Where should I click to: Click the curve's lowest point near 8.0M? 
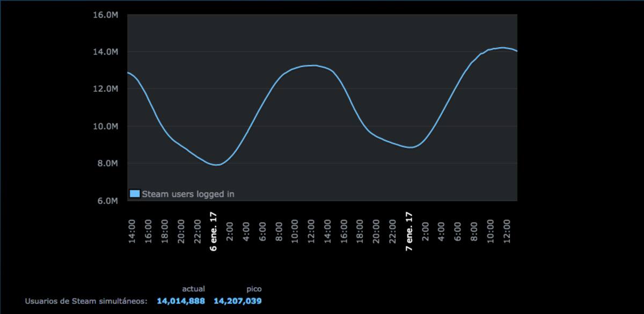pyautogui.click(x=216, y=165)
